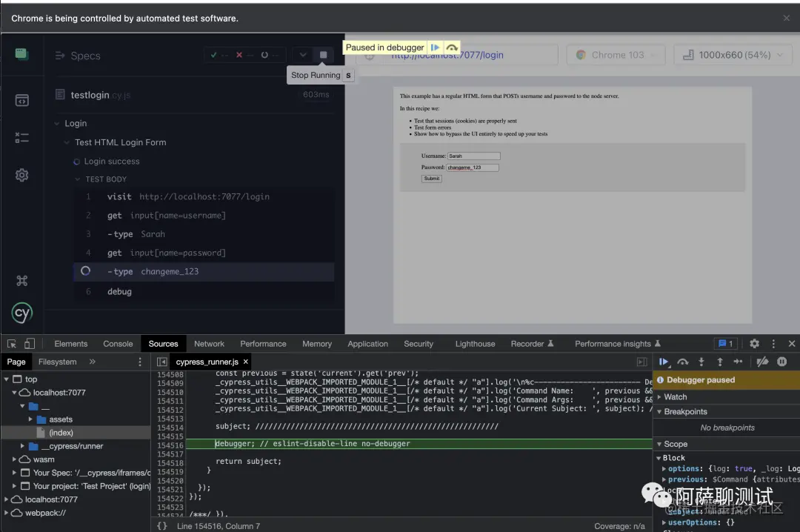Image resolution: width=800 pixels, height=532 pixels.
Task: Stop the running Cypress test
Action: pos(323,55)
